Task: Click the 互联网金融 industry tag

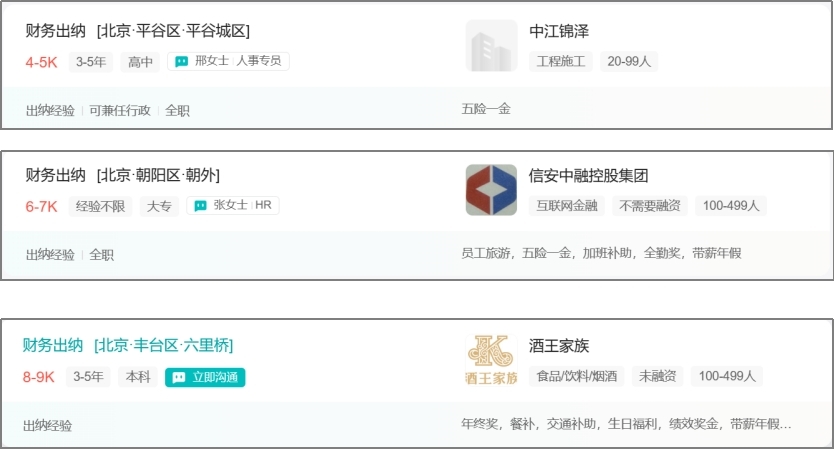Action: 566,206
